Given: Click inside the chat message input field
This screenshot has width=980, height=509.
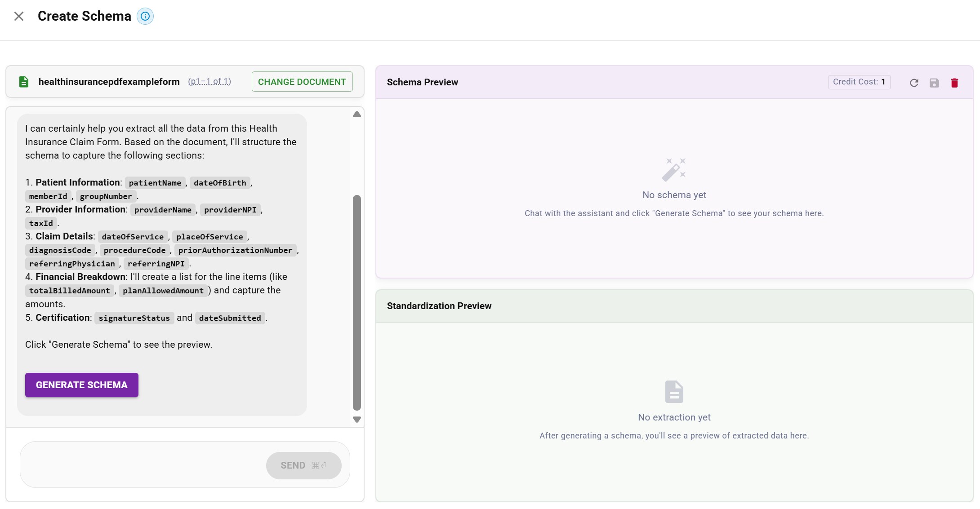Looking at the screenshot, I should point(135,465).
